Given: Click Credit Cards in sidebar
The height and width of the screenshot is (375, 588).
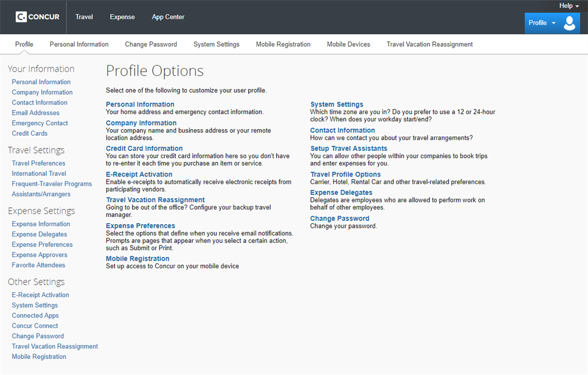Looking at the screenshot, I should click(x=29, y=133).
